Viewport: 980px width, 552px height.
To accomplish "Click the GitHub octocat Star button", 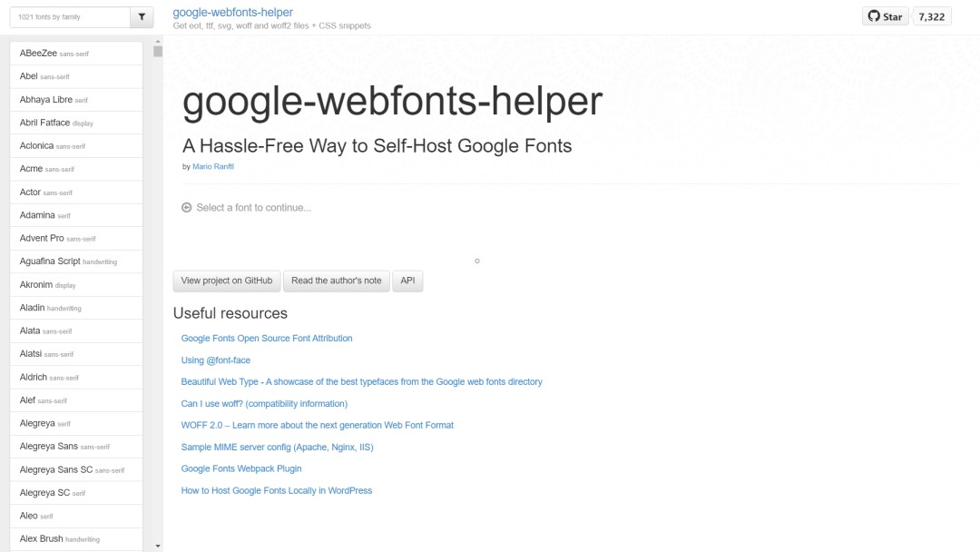I will click(x=884, y=15).
